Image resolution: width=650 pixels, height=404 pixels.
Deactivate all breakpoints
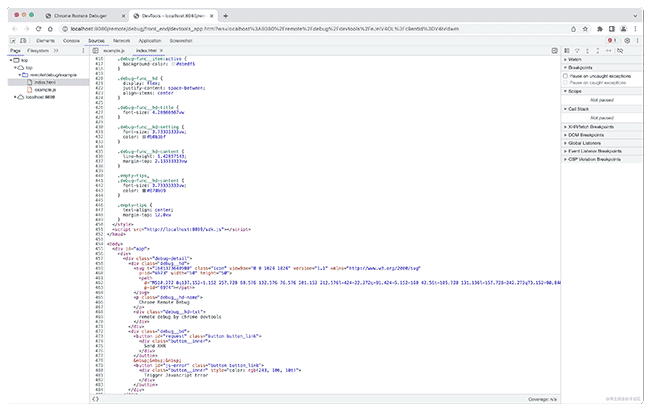pos(620,51)
